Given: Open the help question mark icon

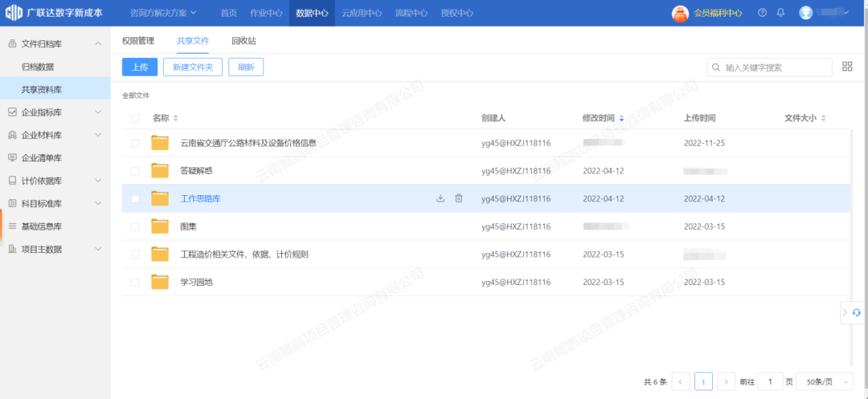Looking at the screenshot, I should [762, 13].
